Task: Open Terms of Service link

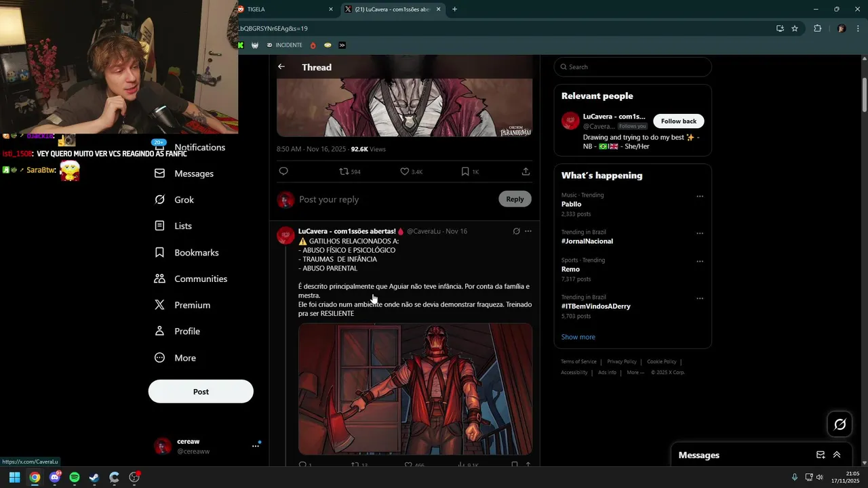Action: (x=578, y=362)
